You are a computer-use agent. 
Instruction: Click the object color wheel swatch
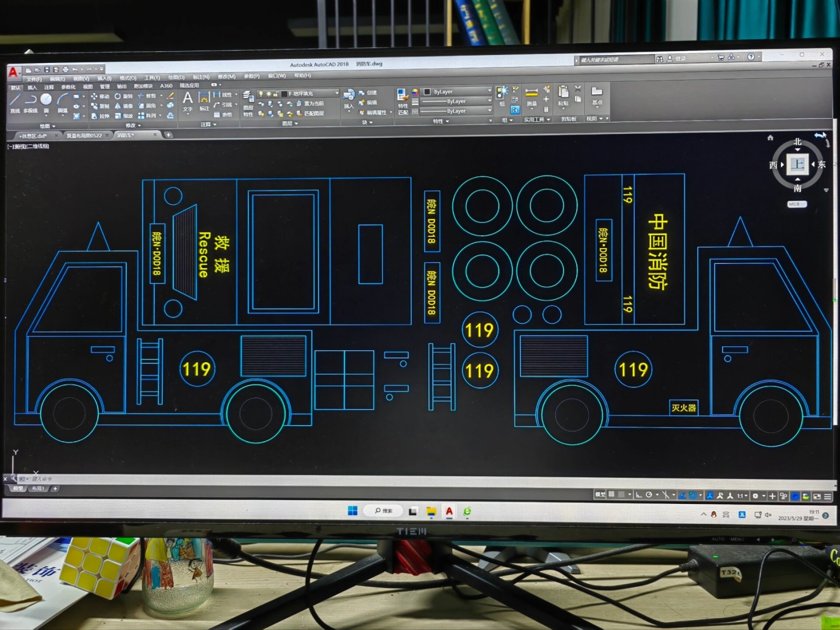(415, 92)
